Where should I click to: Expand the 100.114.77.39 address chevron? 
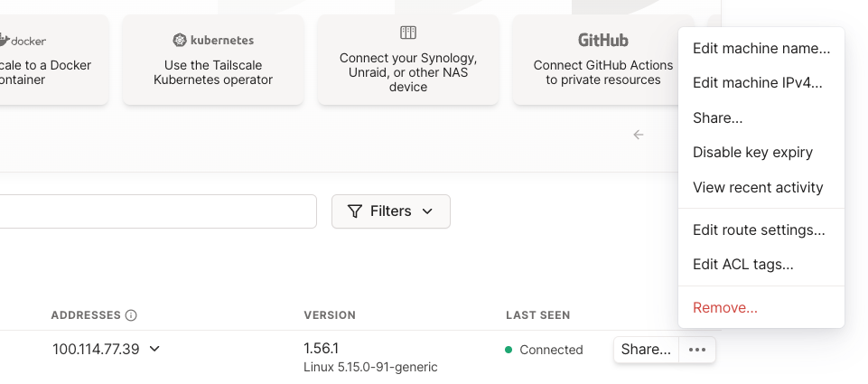coord(155,349)
